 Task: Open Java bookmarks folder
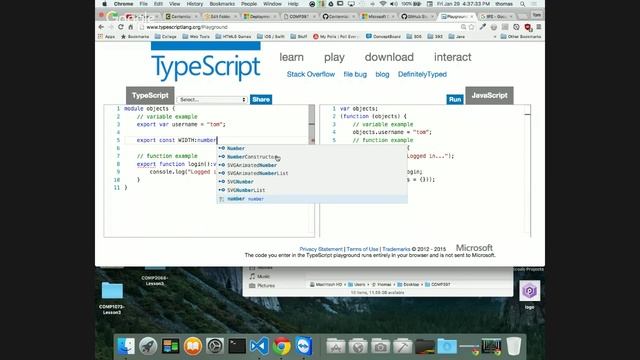click(457, 36)
